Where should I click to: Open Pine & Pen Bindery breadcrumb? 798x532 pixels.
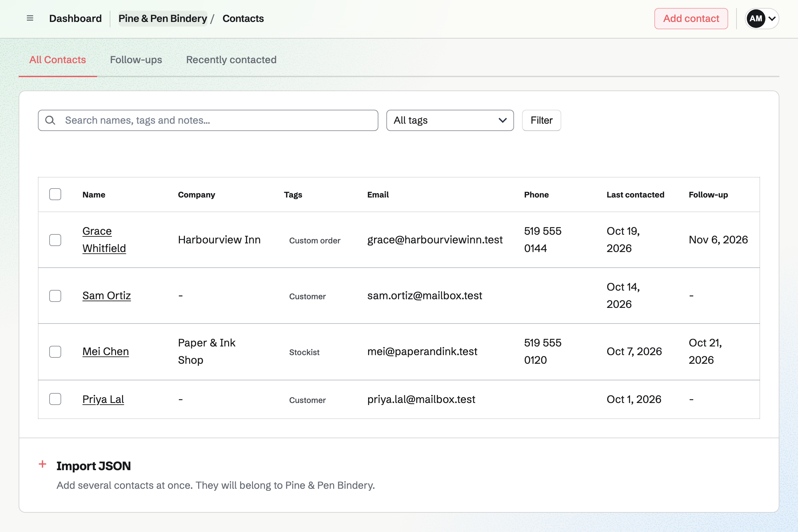[x=163, y=18]
